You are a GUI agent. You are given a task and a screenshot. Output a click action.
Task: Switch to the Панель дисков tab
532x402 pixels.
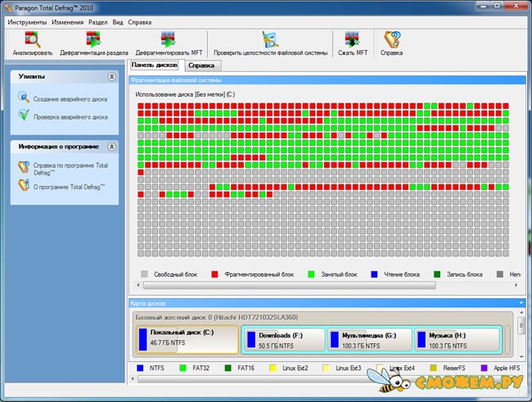[x=155, y=65]
